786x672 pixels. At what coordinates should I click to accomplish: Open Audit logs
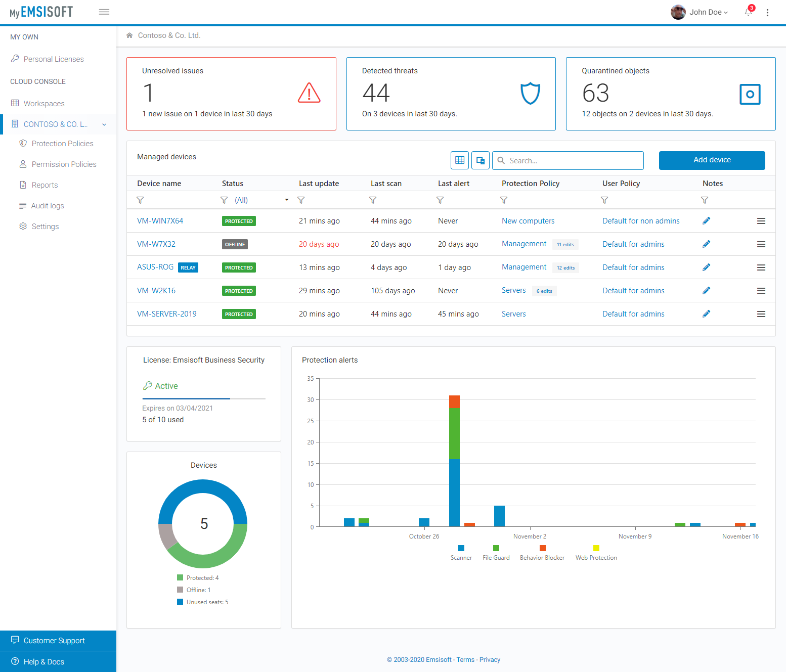48,206
